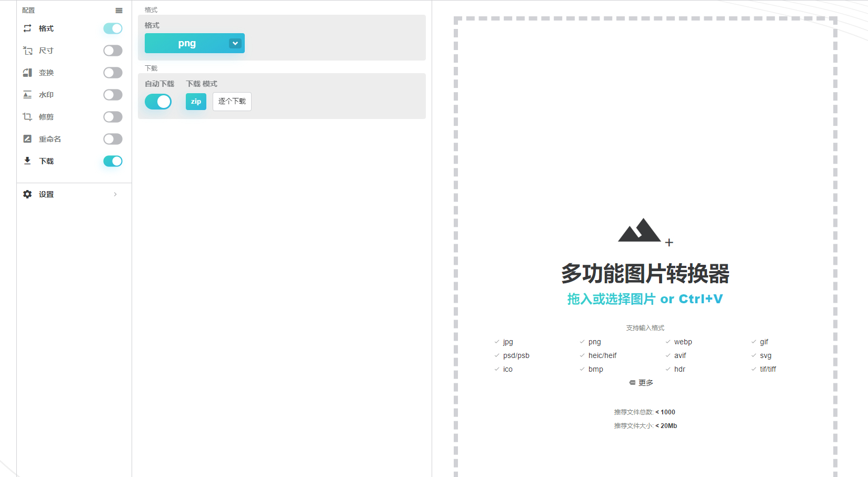Click the 多功能图片转换器 title
868x477 pixels.
coord(645,274)
